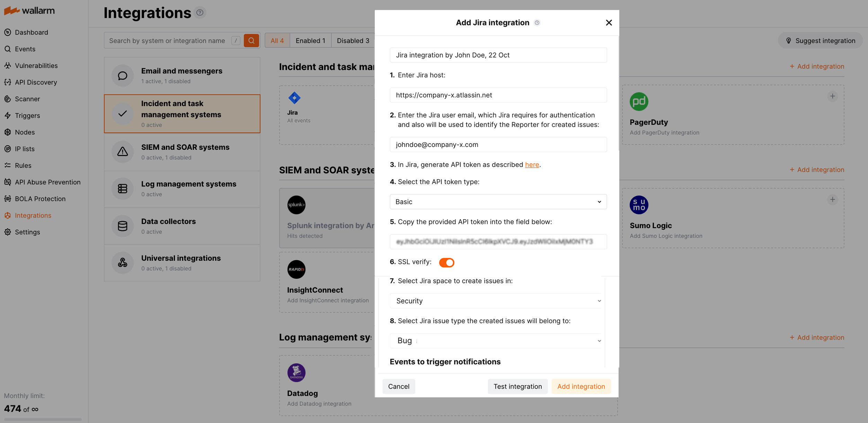Navigate to Triggers in the sidebar
Viewport: 868px width, 423px height.
(27, 115)
